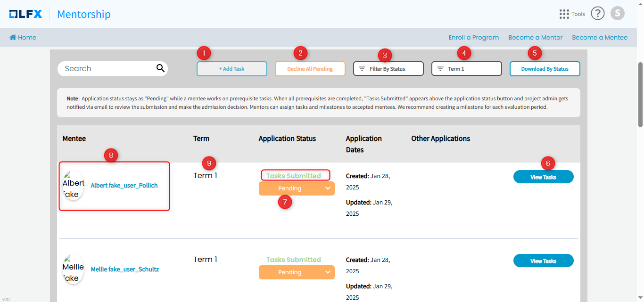This screenshot has height=302, width=644.
Task: Open the Term 1 filter dropdown
Action: coord(466,69)
